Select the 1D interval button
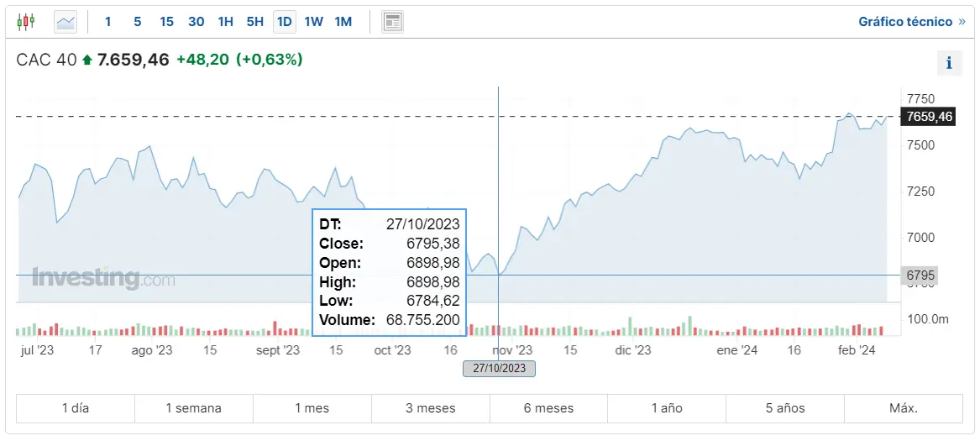 (285, 22)
